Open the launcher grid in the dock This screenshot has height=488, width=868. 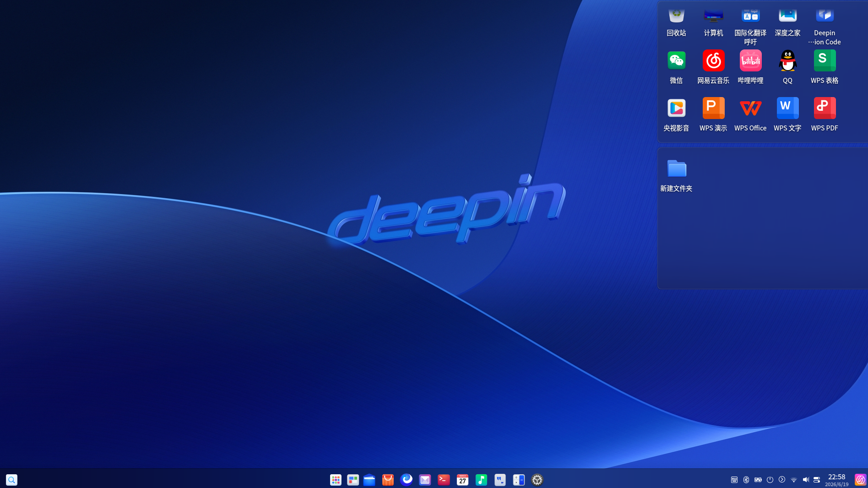coord(336,480)
